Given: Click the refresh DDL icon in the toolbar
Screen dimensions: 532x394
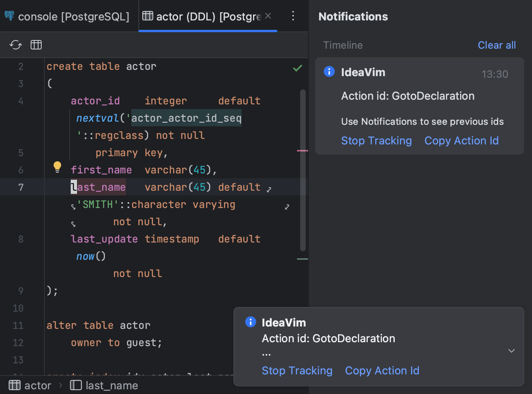Looking at the screenshot, I should pos(15,45).
